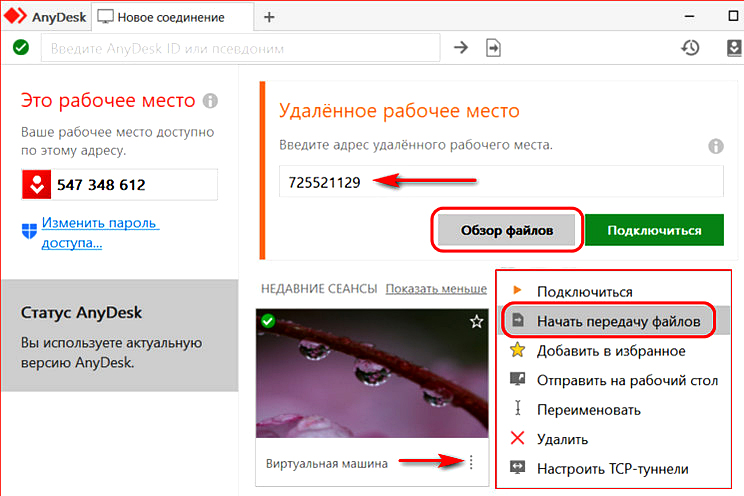
Task: Click the download/install icon at top right
Action: [x=734, y=48]
